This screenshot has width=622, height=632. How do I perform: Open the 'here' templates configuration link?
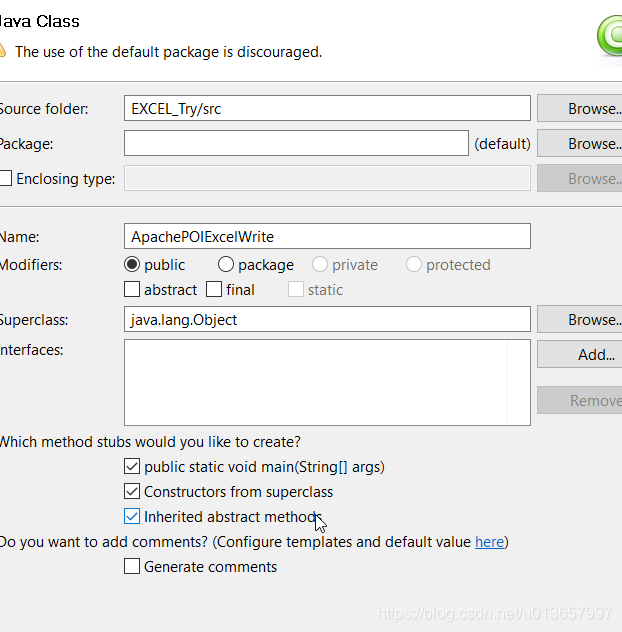489,542
